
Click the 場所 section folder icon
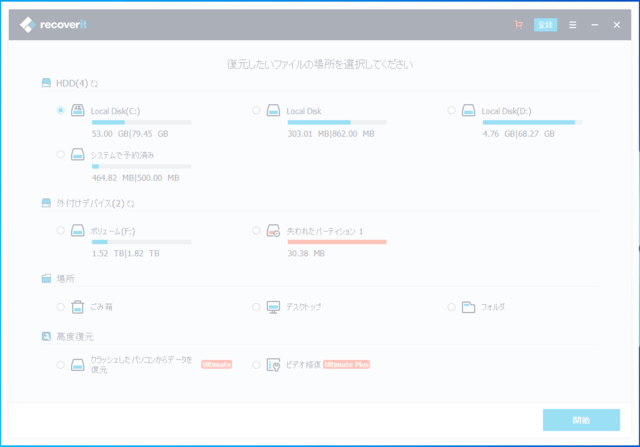(46, 278)
